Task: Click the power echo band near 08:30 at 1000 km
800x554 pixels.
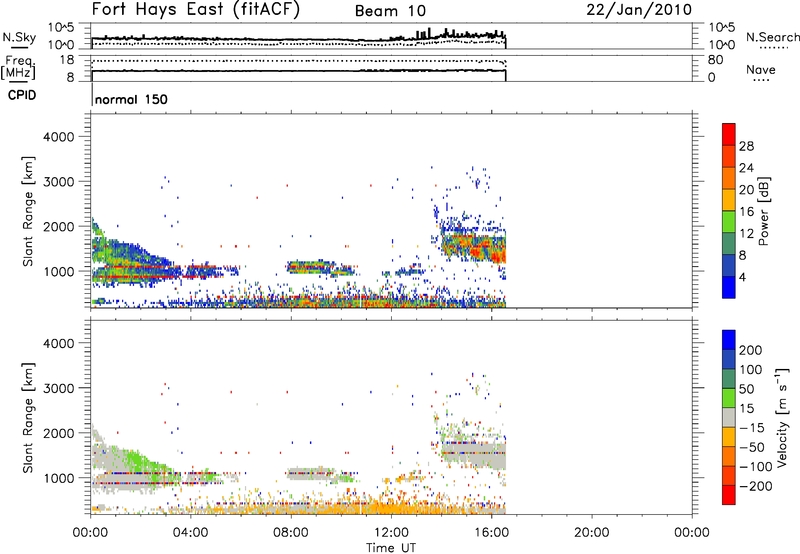Action: [x=311, y=266]
